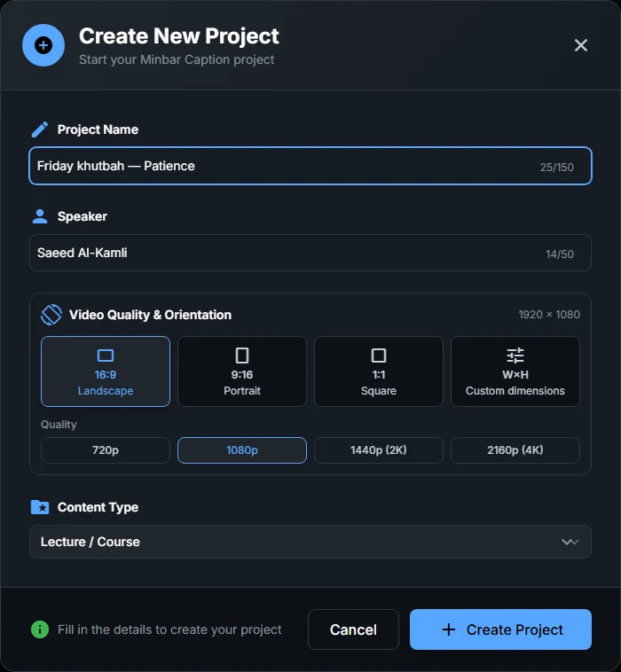Click the portrait rectangle icon
Image resolution: width=621 pixels, height=672 pixels.
242,356
